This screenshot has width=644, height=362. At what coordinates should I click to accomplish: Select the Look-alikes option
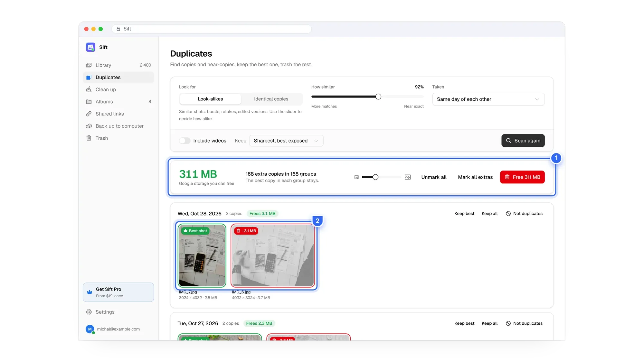click(210, 99)
